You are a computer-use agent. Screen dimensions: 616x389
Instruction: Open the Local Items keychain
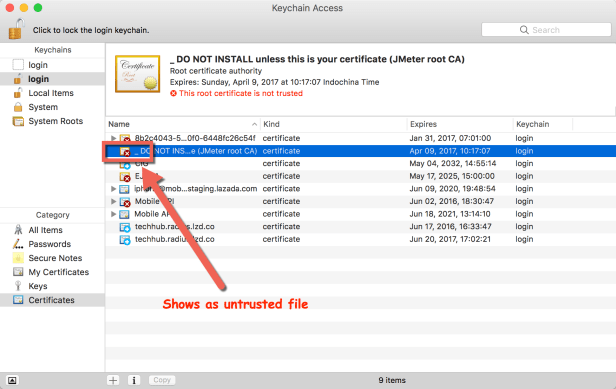pos(52,93)
